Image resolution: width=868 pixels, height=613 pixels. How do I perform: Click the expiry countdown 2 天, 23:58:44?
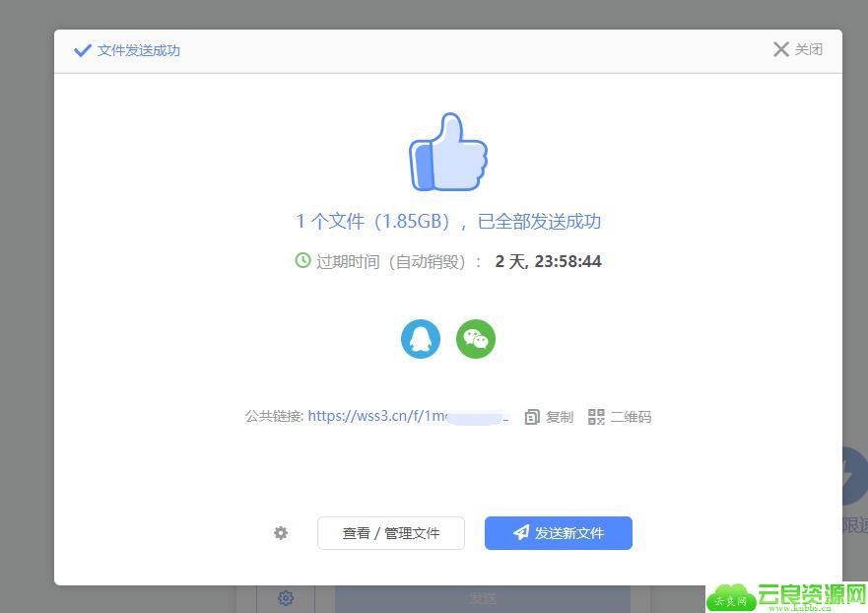tap(548, 261)
